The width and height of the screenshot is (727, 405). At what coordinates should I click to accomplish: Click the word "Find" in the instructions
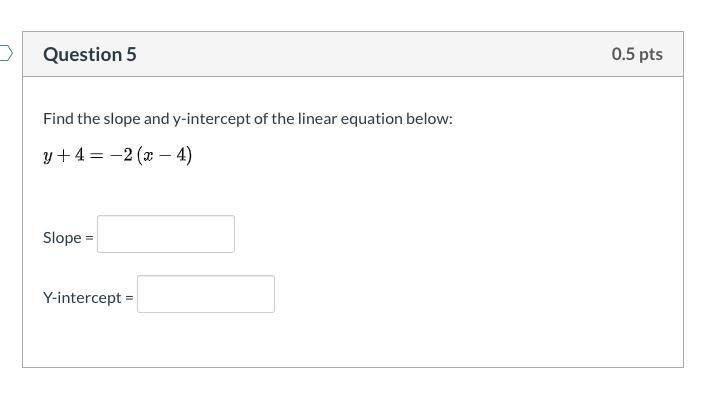pos(58,119)
